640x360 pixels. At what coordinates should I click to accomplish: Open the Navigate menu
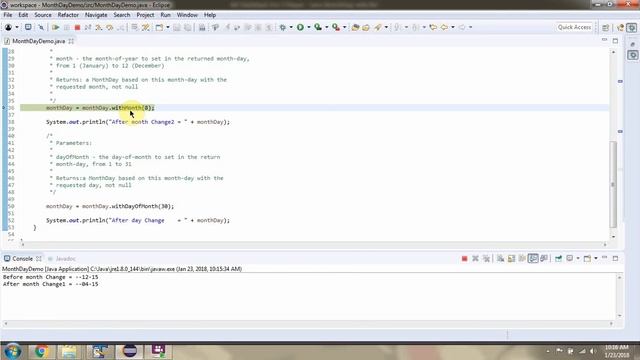[96, 15]
